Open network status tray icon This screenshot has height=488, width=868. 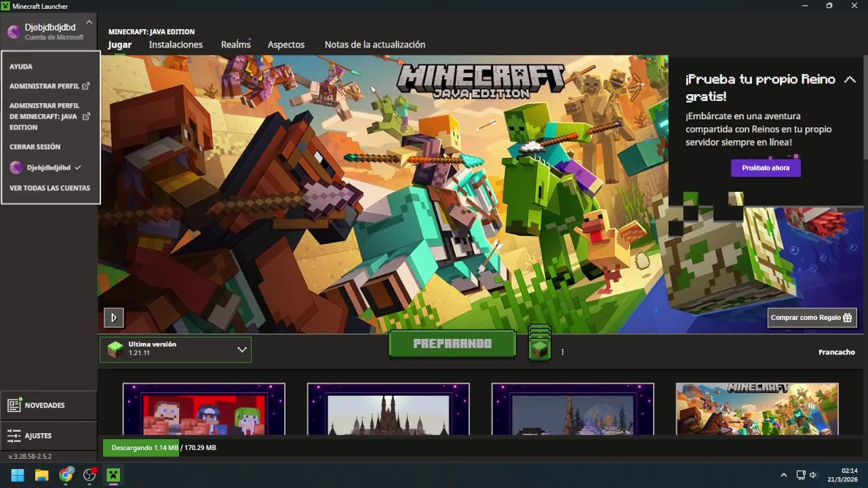click(x=801, y=475)
